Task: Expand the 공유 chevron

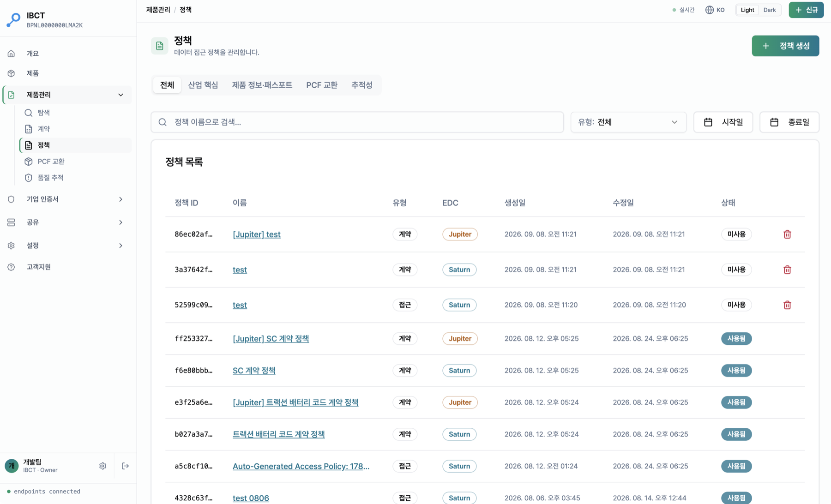Action: 120,222
